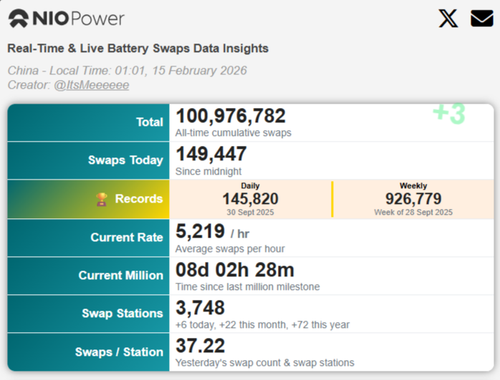The height and width of the screenshot is (380, 500).
Task: Open the @ItsMeeeeee creator link
Action: [x=92, y=85]
